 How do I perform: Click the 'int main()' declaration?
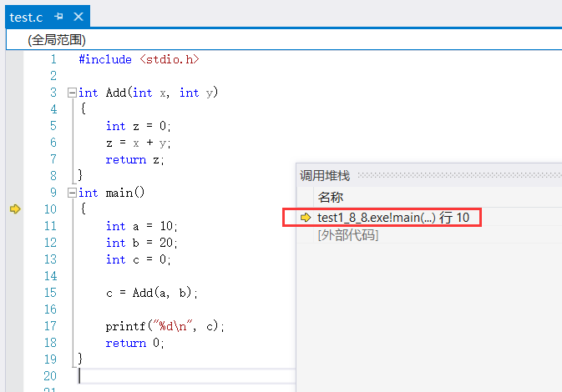point(111,193)
